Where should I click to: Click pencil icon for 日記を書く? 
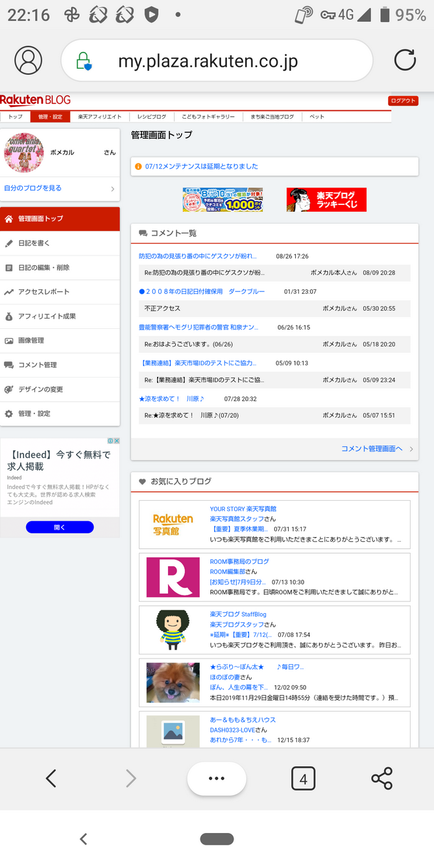(x=8, y=243)
